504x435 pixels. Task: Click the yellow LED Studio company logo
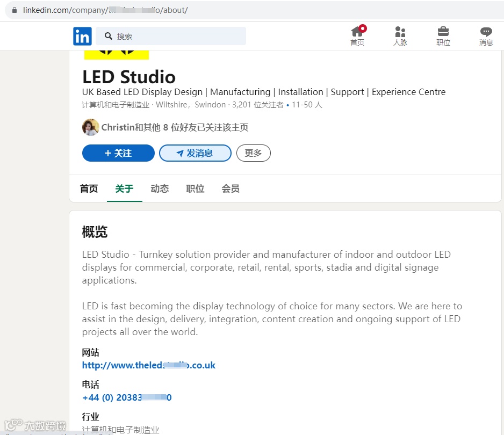tap(117, 55)
